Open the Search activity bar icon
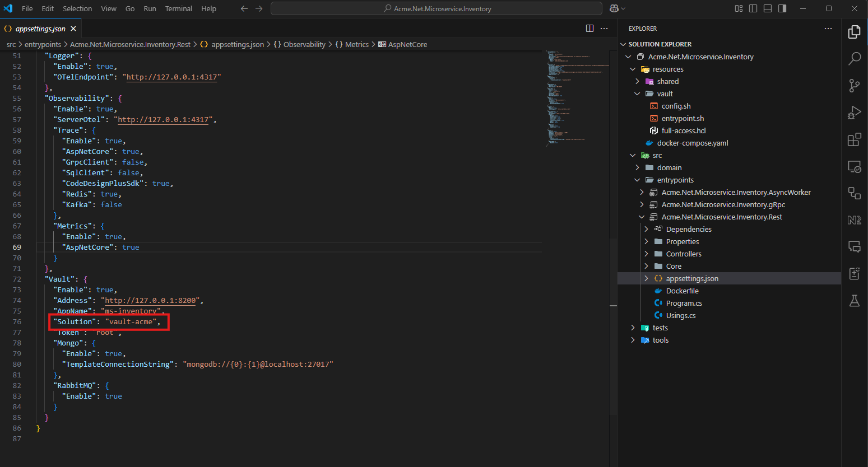868x467 pixels. (x=854, y=58)
